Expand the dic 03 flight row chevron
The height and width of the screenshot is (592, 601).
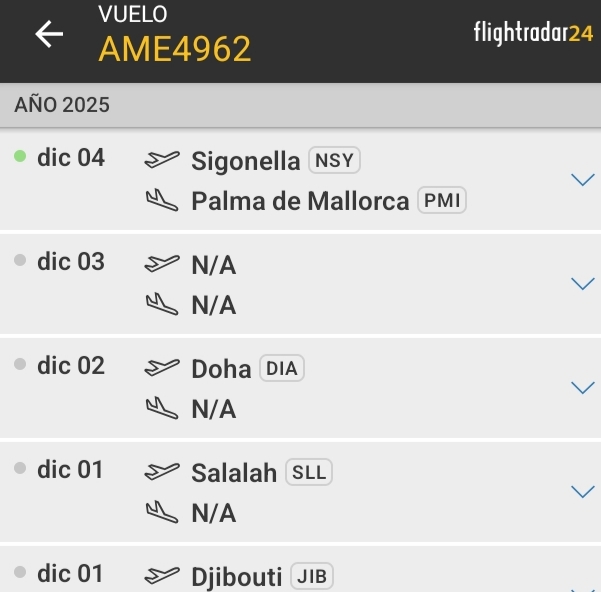[582, 284]
